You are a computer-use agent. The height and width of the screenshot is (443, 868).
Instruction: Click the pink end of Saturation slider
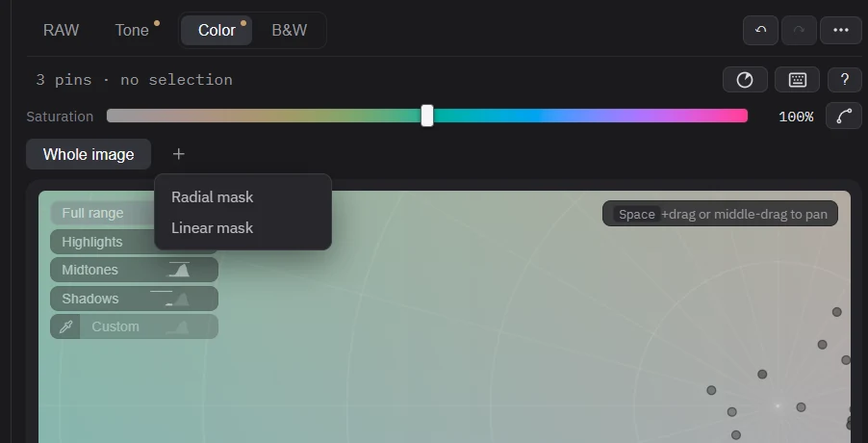(x=740, y=116)
